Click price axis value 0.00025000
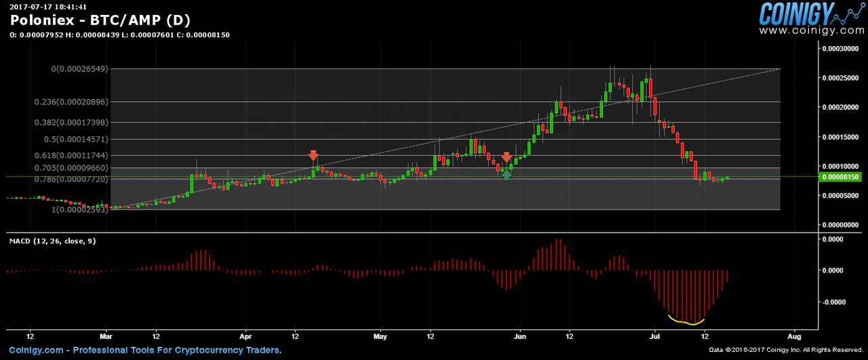Screen dimensions: 868x360 pyautogui.click(x=840, y=79)
